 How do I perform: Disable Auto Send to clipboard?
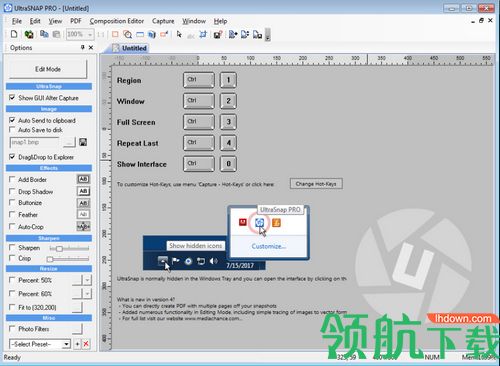(12, 120)
